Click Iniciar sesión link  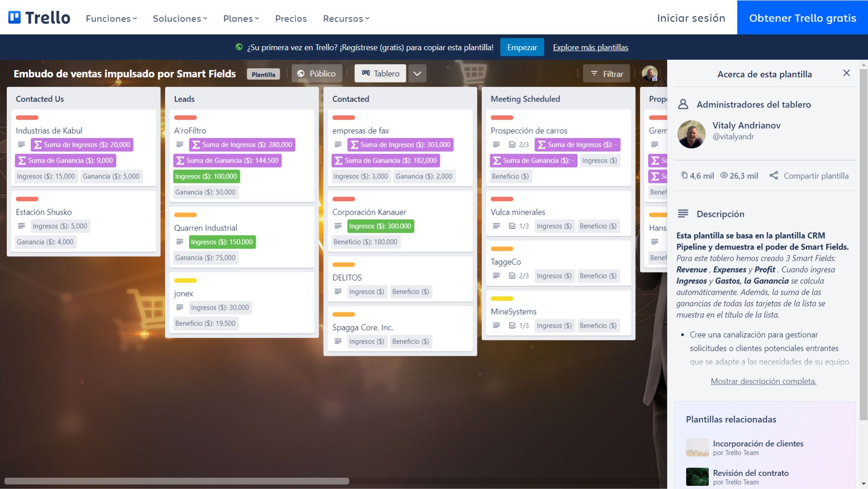pos(691,18)
